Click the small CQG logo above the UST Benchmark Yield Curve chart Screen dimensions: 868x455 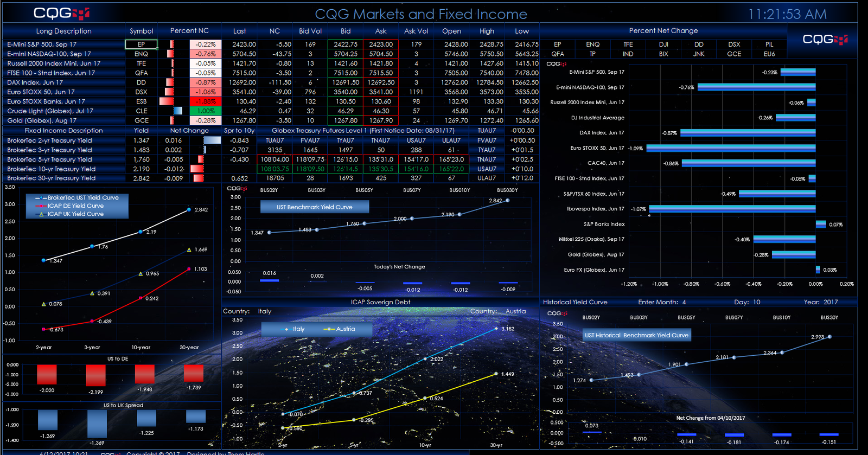pos(237,189)
